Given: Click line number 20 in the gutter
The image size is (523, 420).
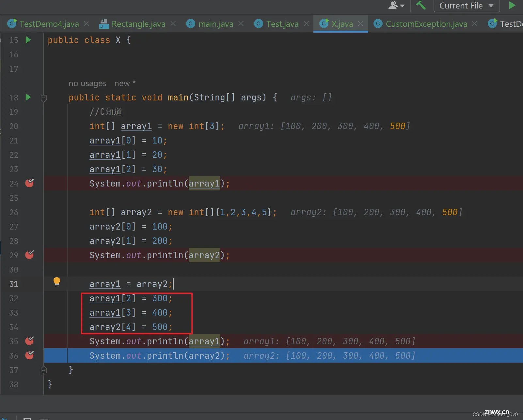Looking at the screenshot, I should [14, 126].
